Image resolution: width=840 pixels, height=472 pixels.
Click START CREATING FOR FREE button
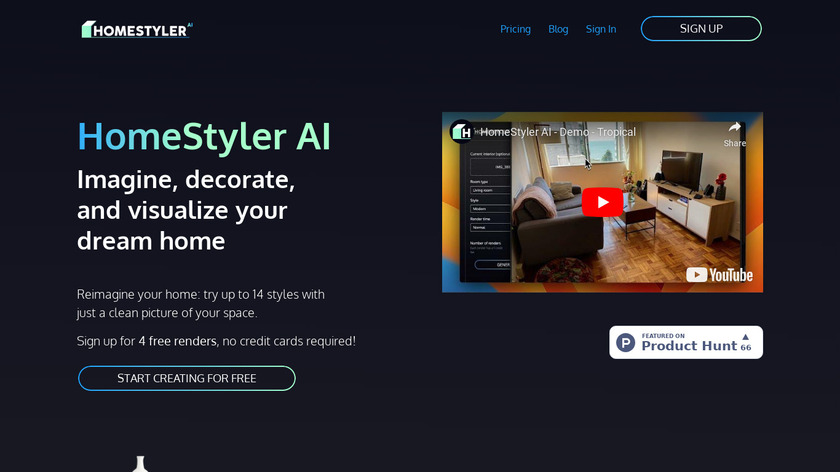pos(186,378)
